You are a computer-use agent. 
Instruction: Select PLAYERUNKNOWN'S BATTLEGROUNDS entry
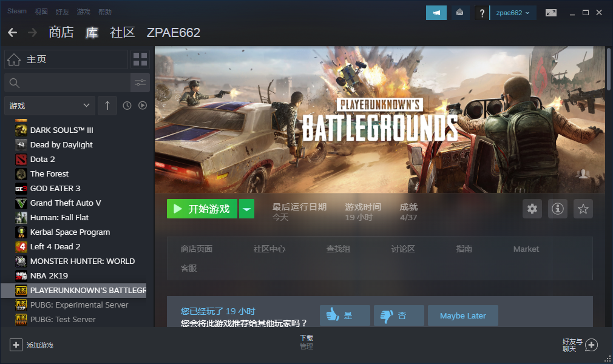[73, 290]
